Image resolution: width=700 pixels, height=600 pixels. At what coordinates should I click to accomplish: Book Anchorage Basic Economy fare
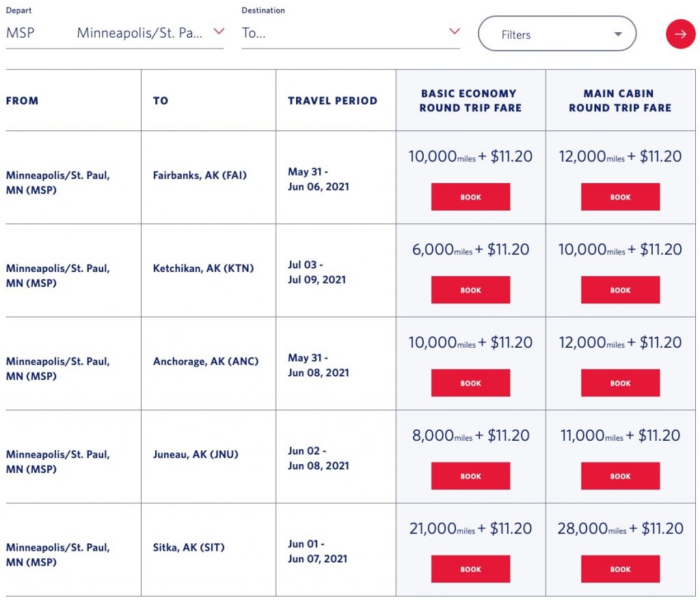click(470, 383)
